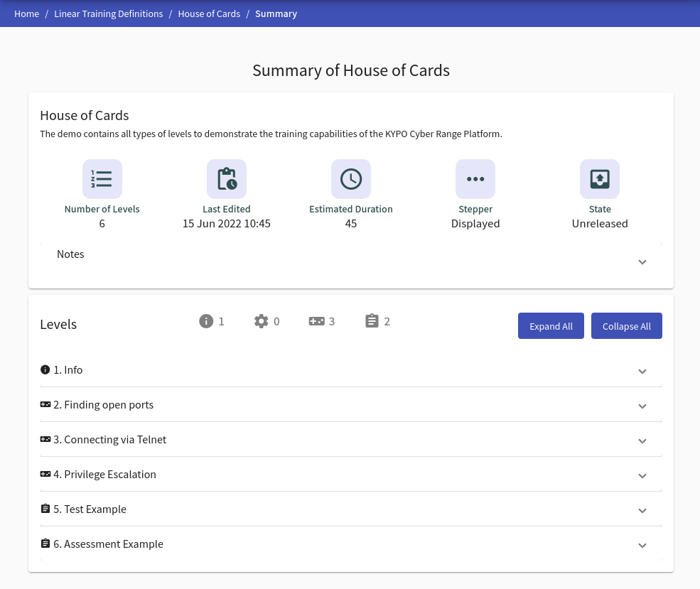Image resolution: width=700 pixels, height=589 pixels.
Task: Click the gamepad icon beside Privilege Escalation
Action: click(x=45, y=474)
